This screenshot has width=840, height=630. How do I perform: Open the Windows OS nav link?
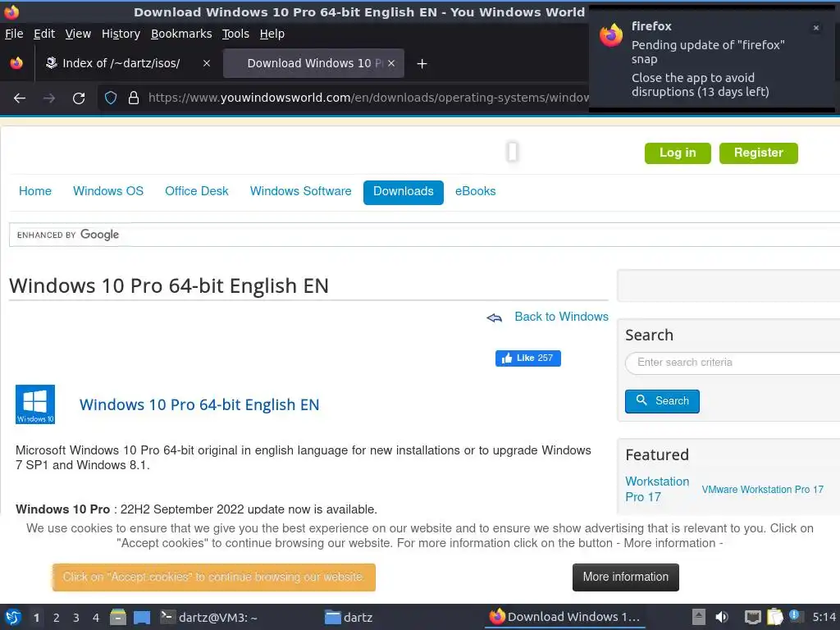[x=108, y=191]
